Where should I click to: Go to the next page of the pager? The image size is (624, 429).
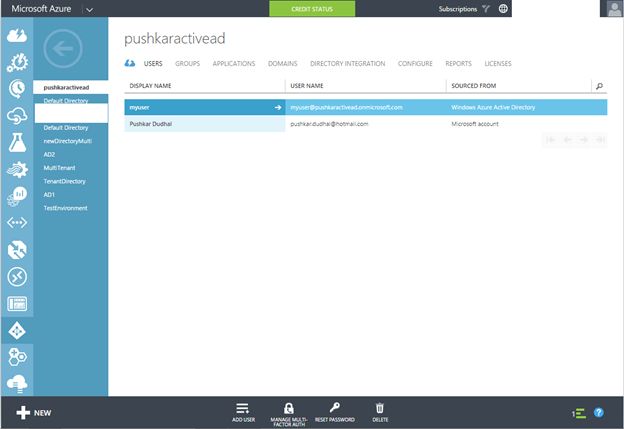click(x=584, y=140)
